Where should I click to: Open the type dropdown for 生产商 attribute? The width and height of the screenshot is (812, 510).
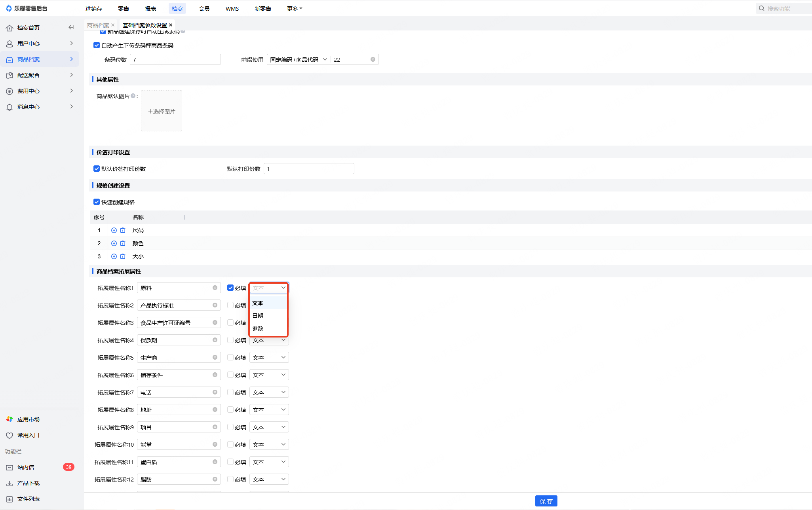click(269, 358)
